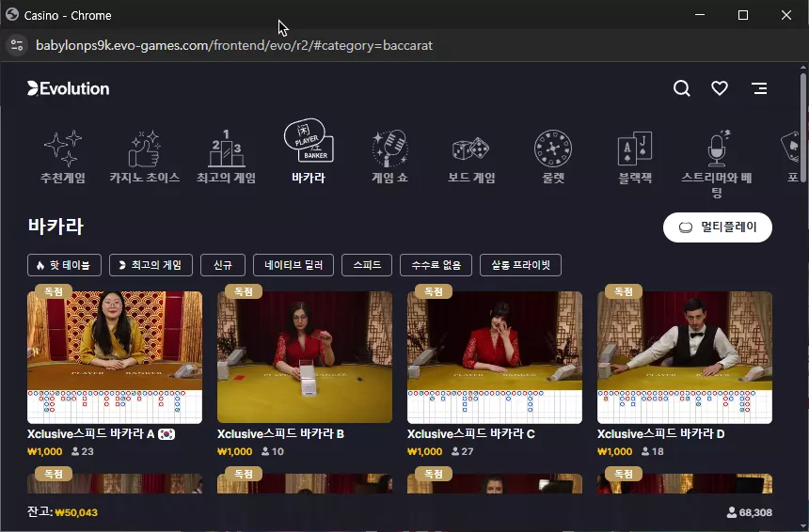Click the 멀티플레이 button
Screen dimensions: 809x532
click(x=717, y=227)
